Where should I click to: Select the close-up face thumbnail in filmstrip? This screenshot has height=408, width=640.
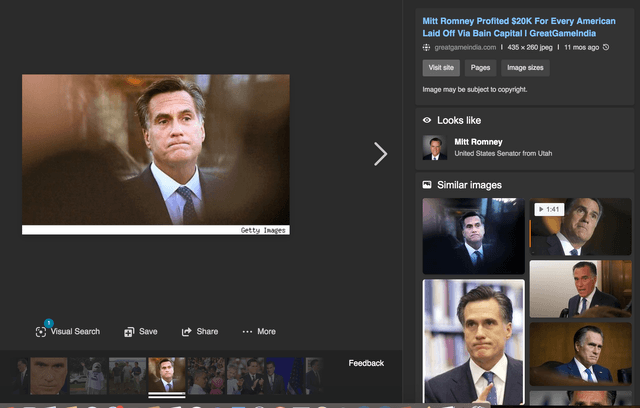pos(49,376)
